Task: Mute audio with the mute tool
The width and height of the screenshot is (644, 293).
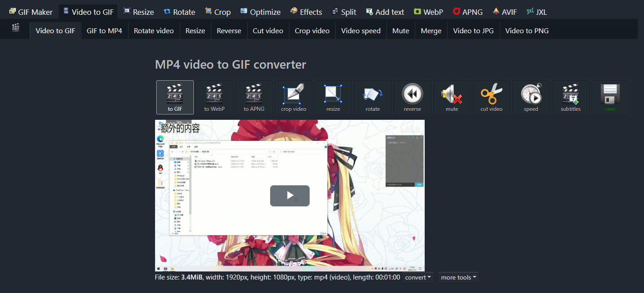Action: pyautogui.click(x=452, y=97)
